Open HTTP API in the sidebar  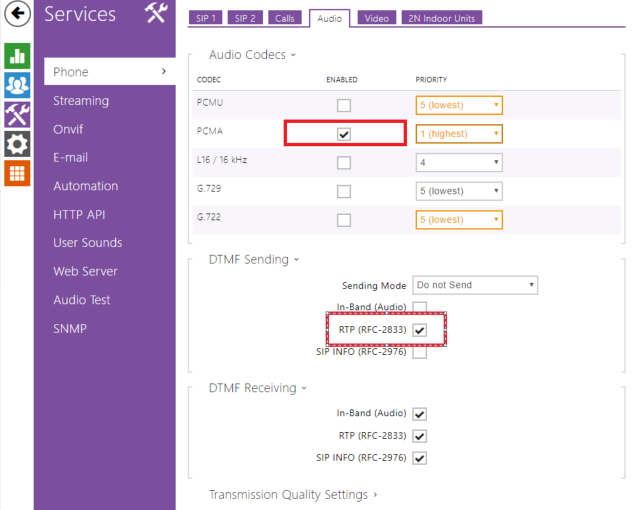79,215
